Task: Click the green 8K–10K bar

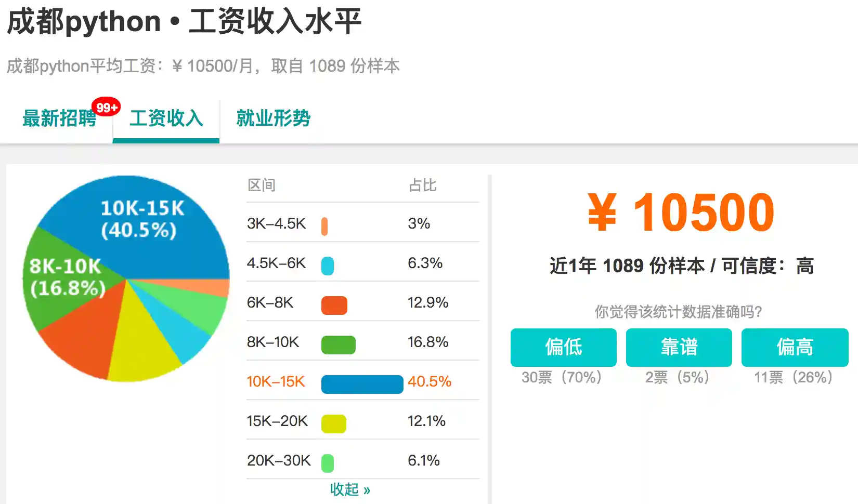Action: 338,345
